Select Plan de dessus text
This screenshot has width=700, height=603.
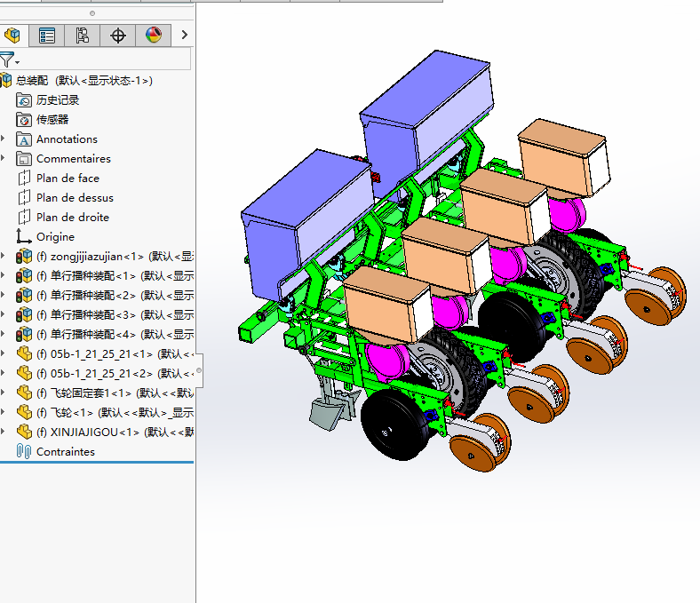pos(75,198)
